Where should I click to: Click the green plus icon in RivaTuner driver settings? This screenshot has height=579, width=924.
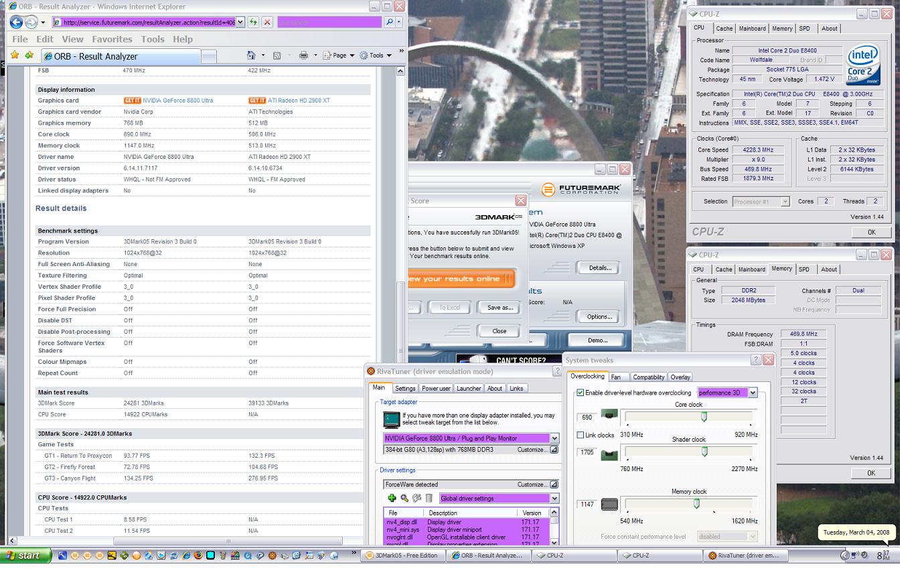[x=392, y=498]
